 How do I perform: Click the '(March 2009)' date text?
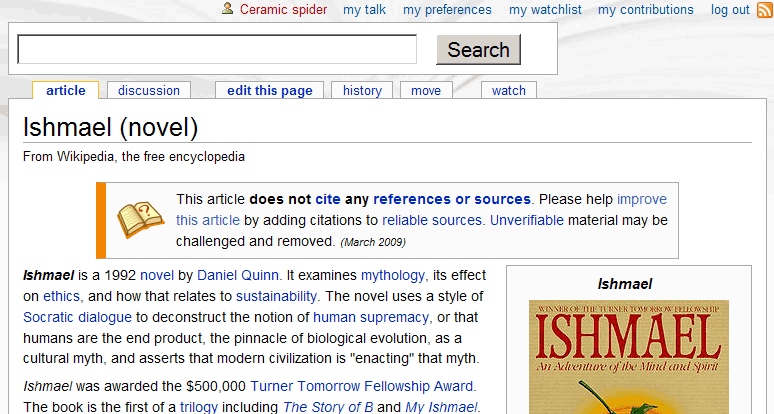(373, 242)
